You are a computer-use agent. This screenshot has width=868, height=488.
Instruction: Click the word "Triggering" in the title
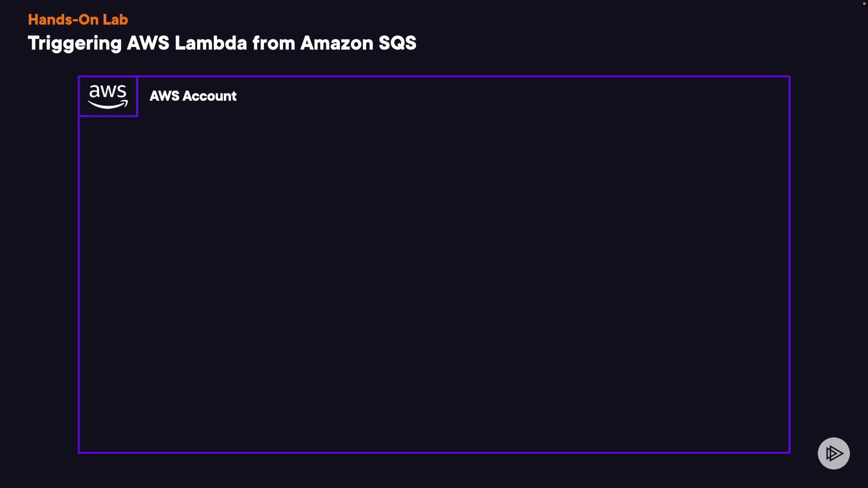(x=75, y=43)
